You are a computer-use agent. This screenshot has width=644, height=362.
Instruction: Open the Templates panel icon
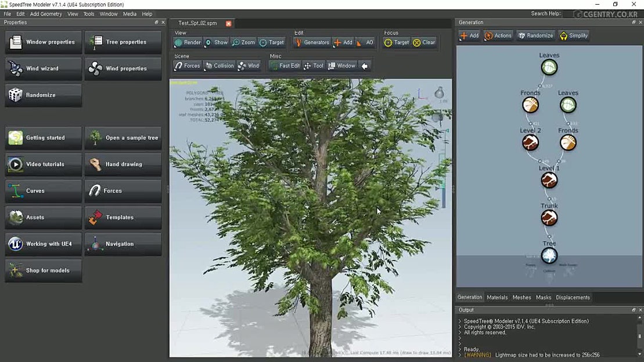click(123, 218)
